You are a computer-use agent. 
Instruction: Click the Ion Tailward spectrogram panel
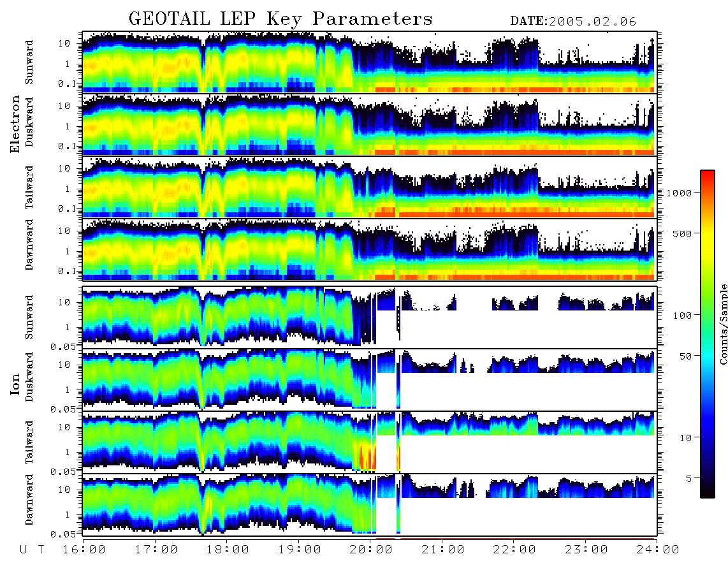370,442
